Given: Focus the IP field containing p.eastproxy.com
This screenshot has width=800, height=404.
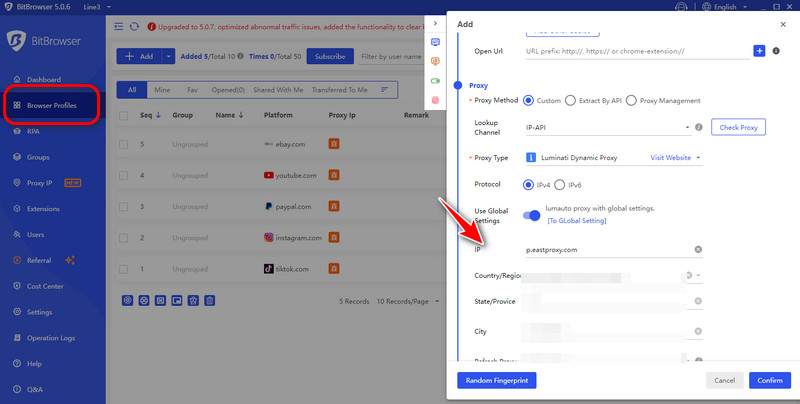Looking at the screenshot, I should click(614, 250).
